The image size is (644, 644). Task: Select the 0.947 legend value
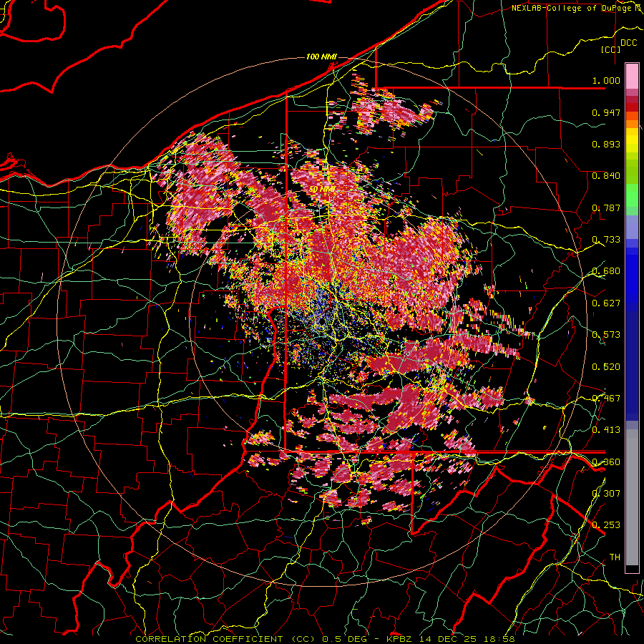click(606, 112)
